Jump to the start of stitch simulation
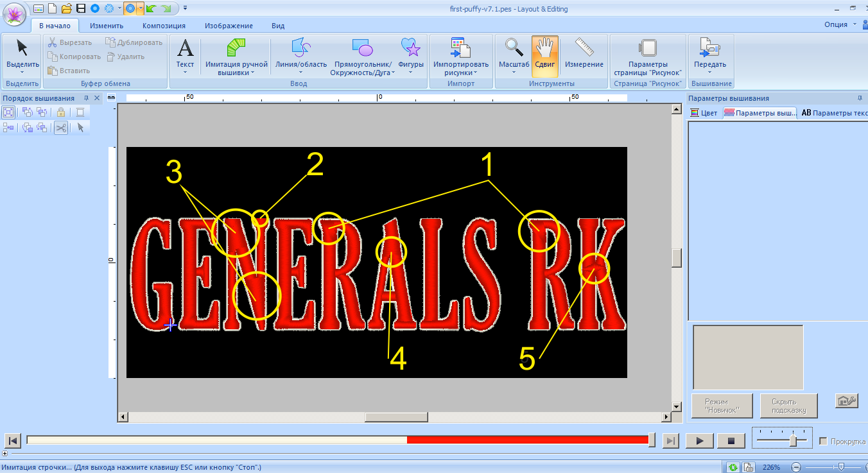The width and height of the screenshot is (868, 473). (x=12, y=441)
